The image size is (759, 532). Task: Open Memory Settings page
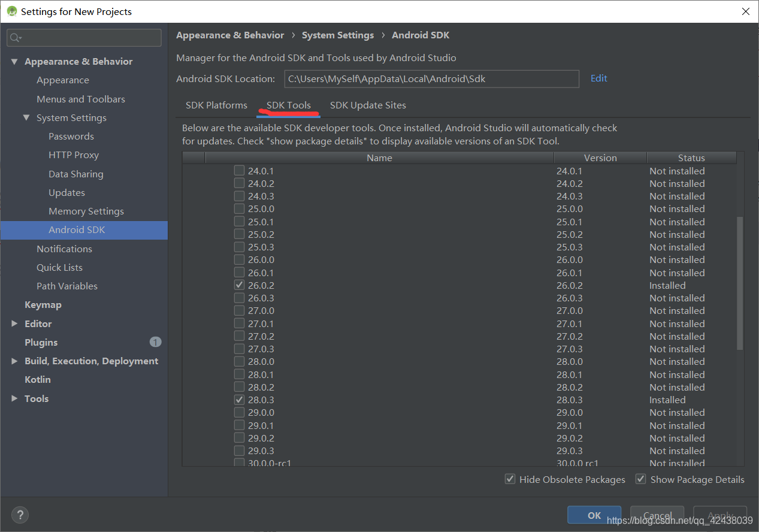pos(86,211)
